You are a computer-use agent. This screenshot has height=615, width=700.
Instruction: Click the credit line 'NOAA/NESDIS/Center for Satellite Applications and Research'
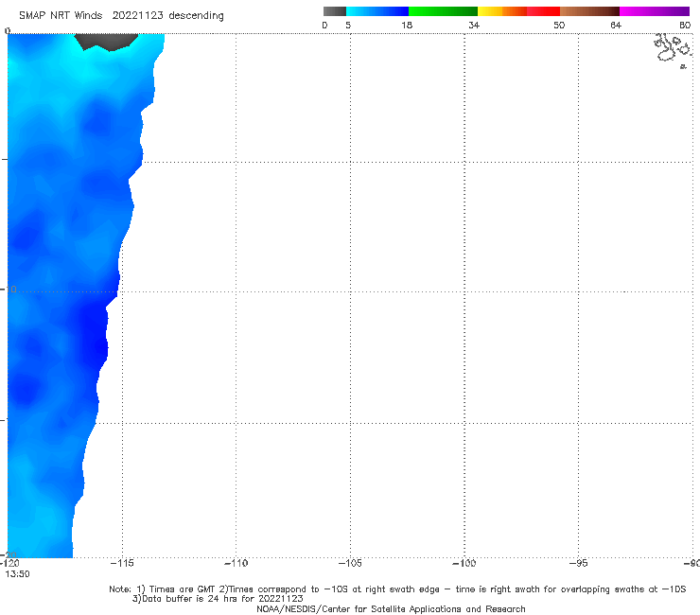pos(391,608)
